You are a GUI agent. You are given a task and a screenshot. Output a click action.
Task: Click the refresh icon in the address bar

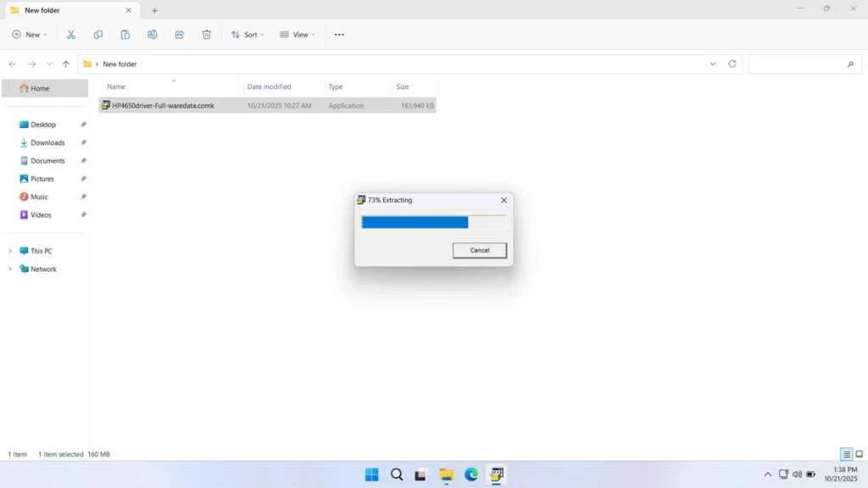pos(731,64)
